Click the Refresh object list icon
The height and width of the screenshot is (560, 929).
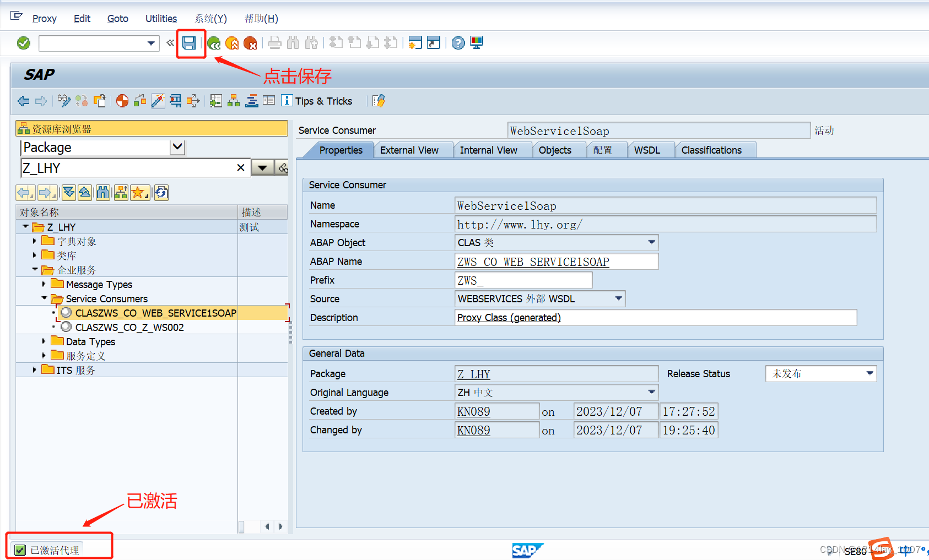(161, 192)
